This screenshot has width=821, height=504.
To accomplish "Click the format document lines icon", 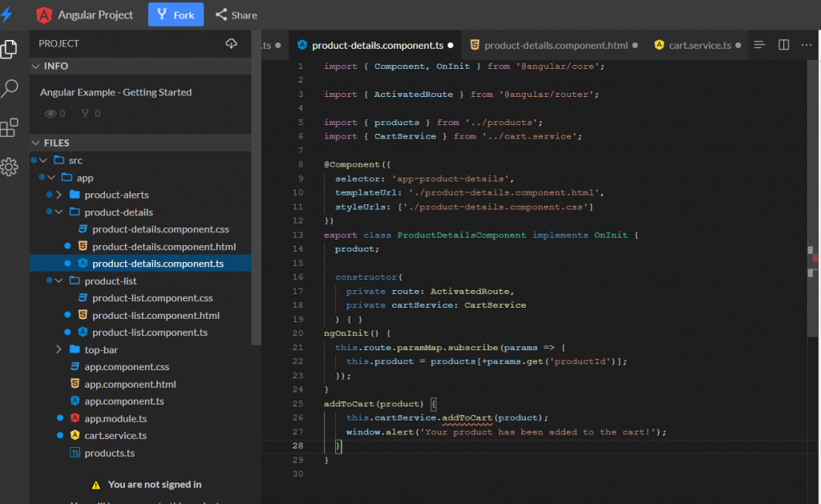I will (760, 45).
